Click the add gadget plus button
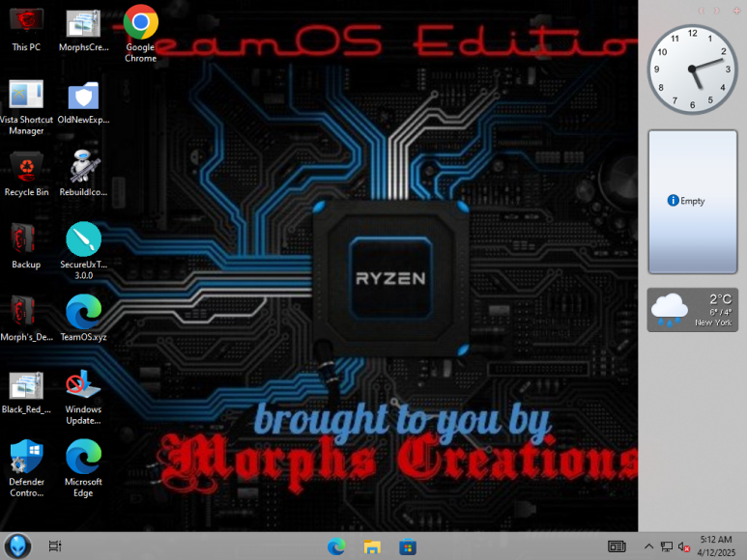 click(736, 11)
